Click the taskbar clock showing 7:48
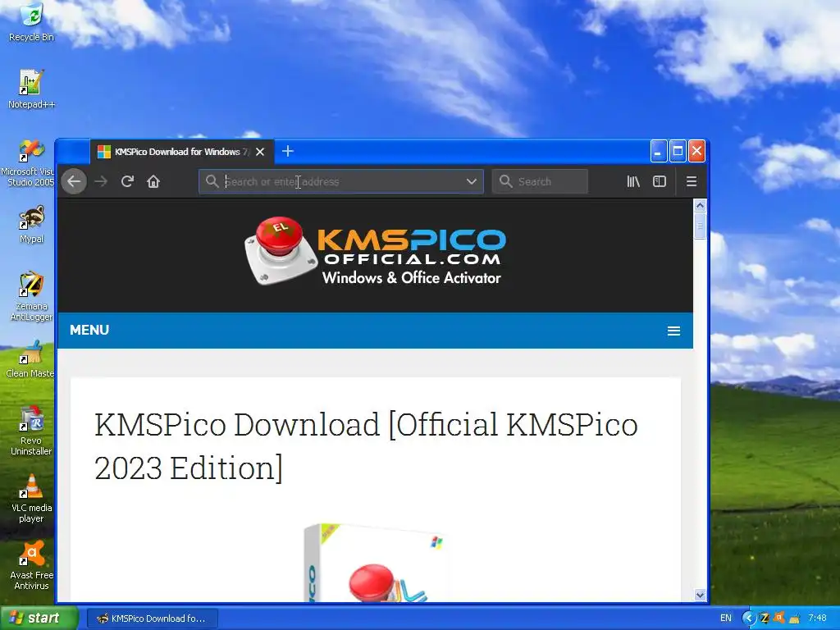840x630 pixels. [x=818, y=619]
